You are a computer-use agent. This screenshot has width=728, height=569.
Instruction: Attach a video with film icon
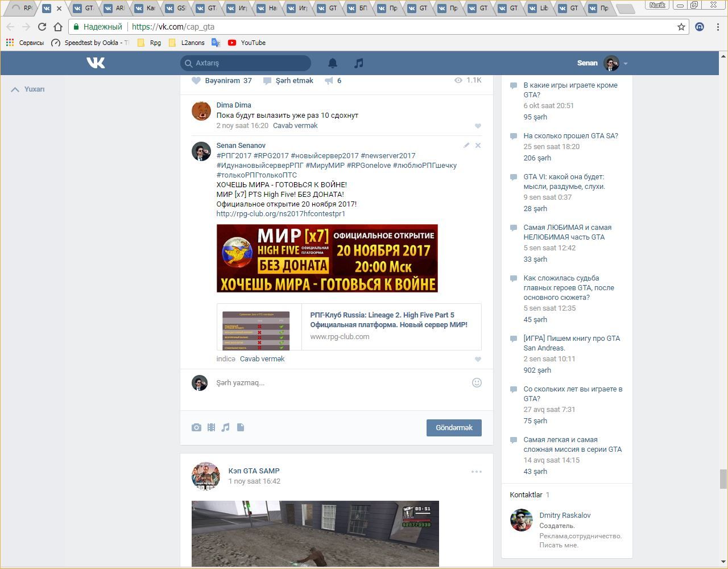211,427
